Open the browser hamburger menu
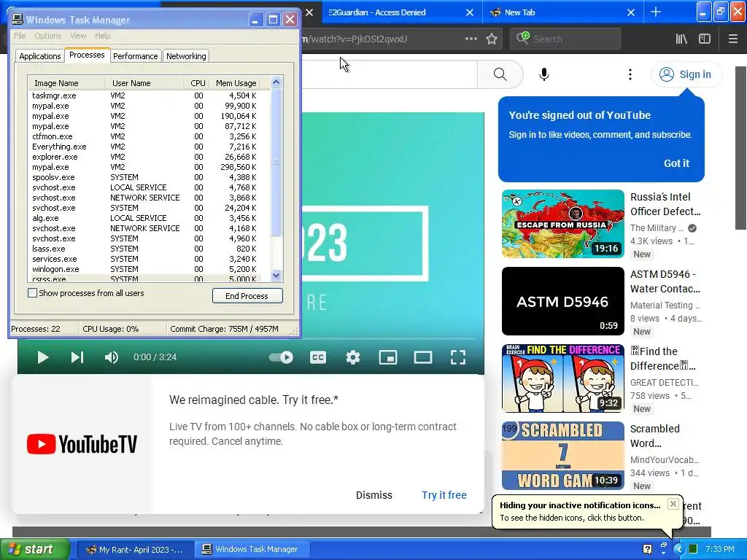The image size is (747, 560). [x=732, y=39]
